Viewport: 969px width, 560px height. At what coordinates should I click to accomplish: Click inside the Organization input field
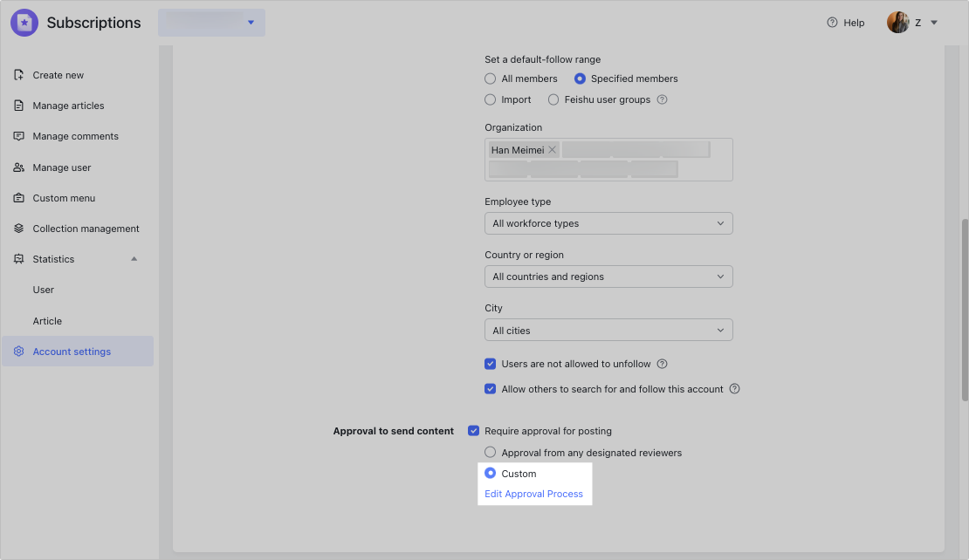point(608,160)
